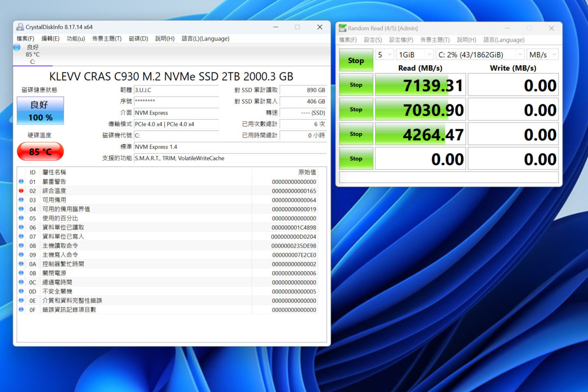Viewport: 588px width, 392px height.
Task: Click the blue 良好 100% health badge
Action: [x=40, y=111]
